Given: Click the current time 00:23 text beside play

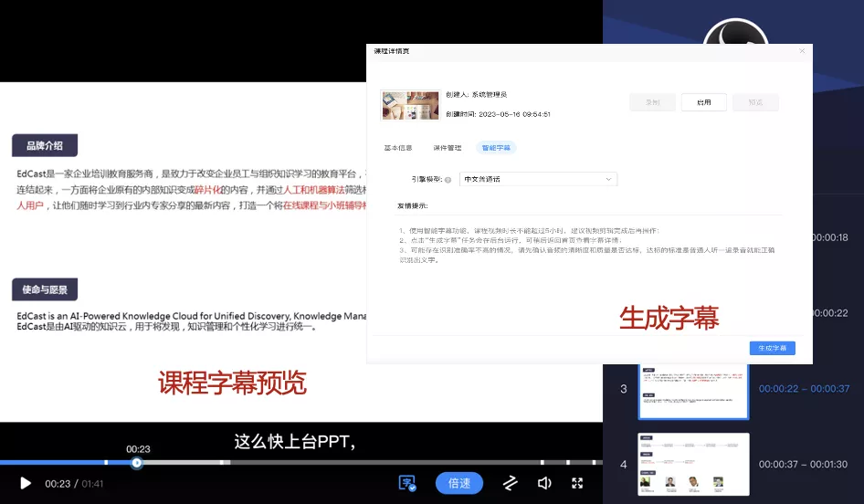Looking at the screenshot, I should tap(58, 484).
